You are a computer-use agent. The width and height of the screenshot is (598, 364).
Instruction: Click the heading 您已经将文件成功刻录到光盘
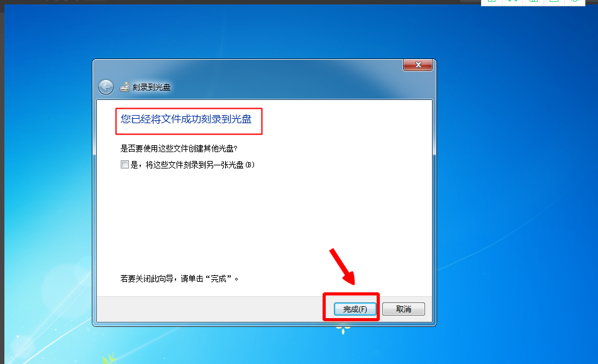[186, 119]
